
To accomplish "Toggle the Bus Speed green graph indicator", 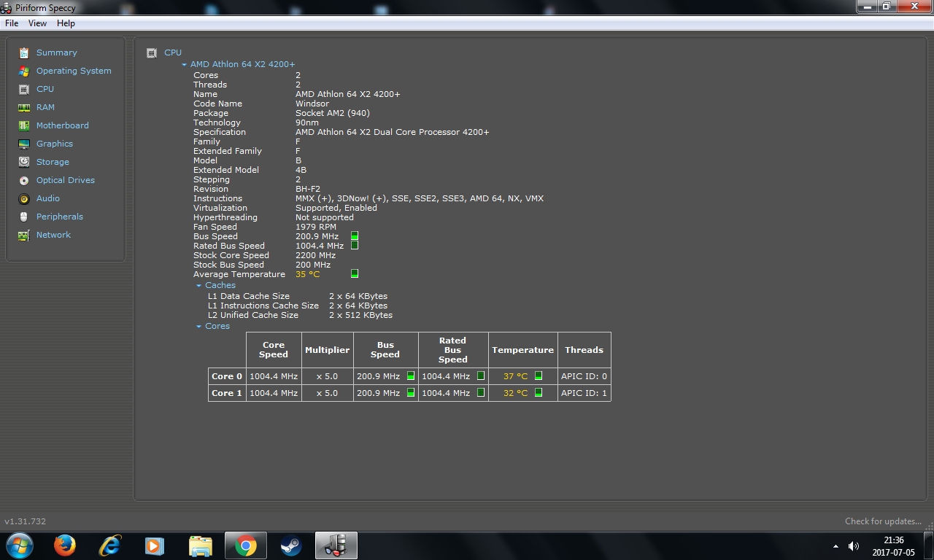I will click(355, 236).
